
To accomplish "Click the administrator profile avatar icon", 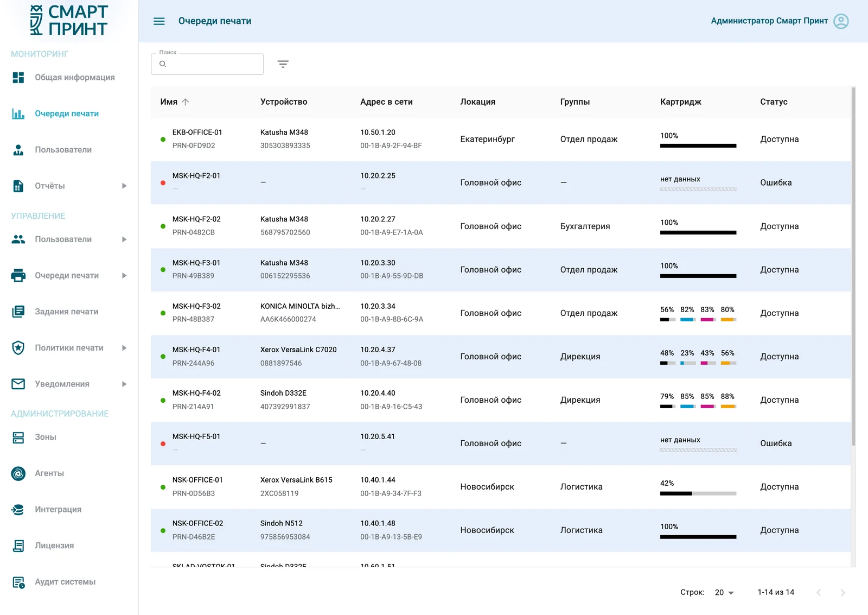I will 841,21.
